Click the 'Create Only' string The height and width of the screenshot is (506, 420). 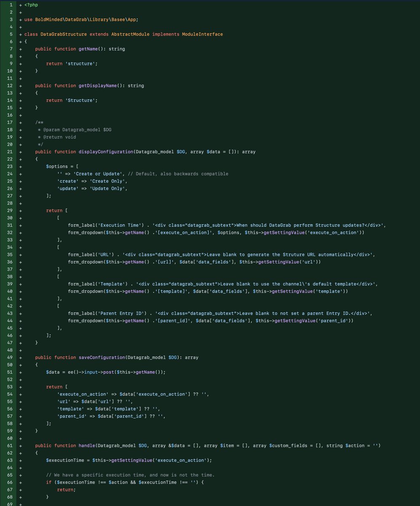point(108,181)
